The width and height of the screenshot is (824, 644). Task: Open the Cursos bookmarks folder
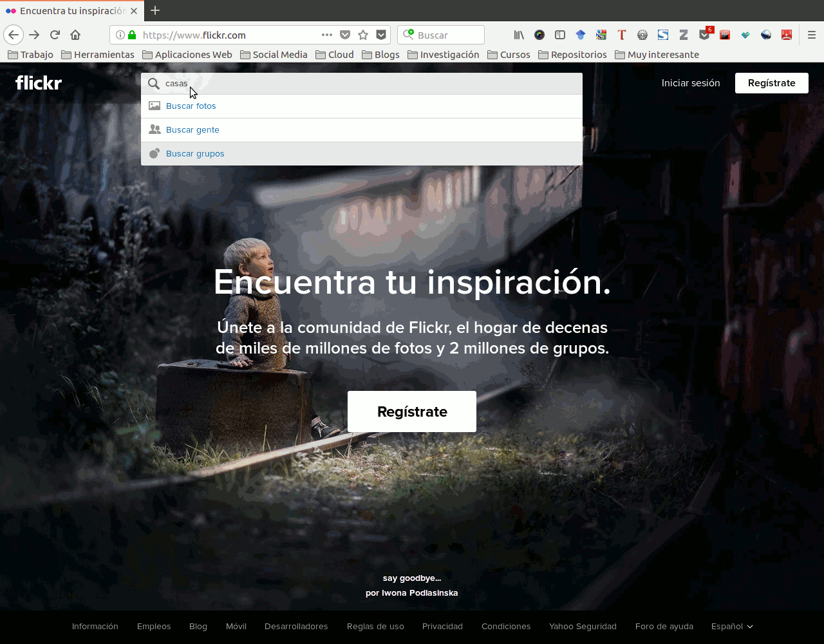click(509, 55)
